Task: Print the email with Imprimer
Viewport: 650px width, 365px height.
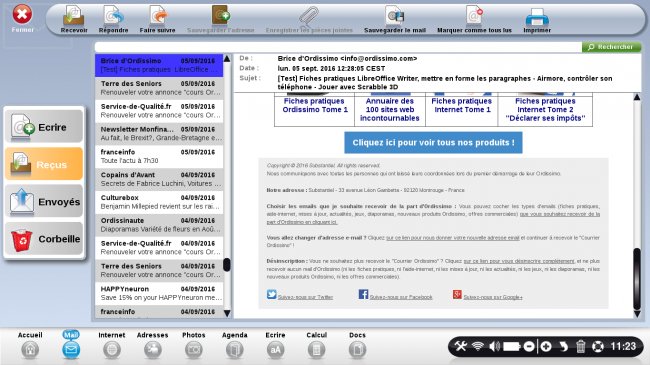Action: (x=537, y=19)
